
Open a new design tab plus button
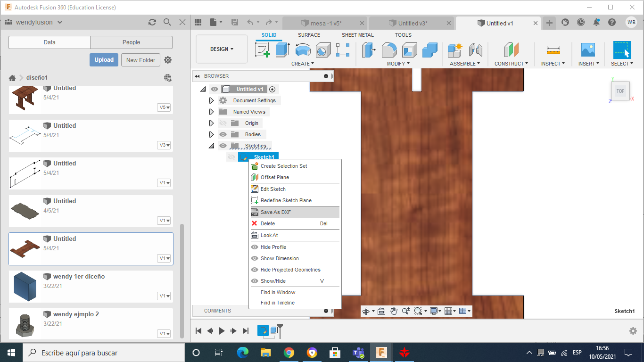pyautogui.click(x=549, y=23)
